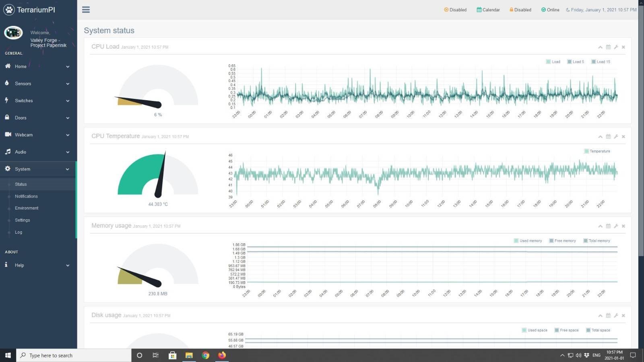Click the hamburger menu icon to collapse sidebar
644x362 pixels.
[x=86, y=10]
